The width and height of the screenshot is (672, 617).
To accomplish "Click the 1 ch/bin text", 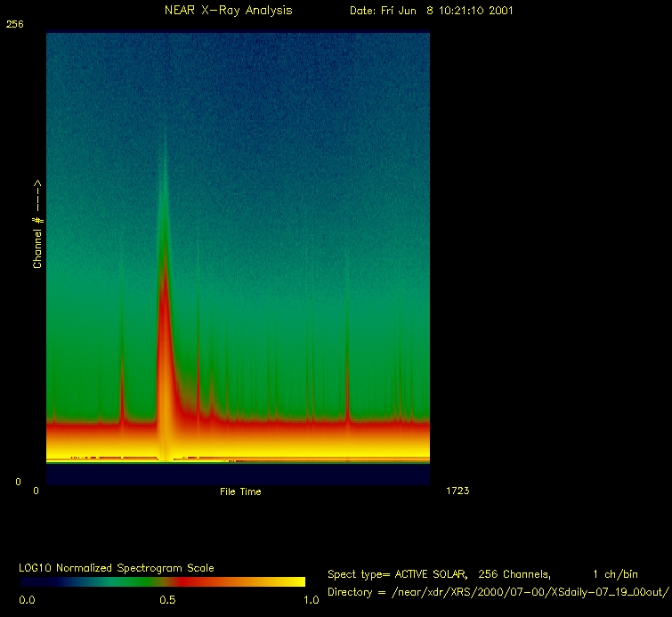I will click(615, 574).
